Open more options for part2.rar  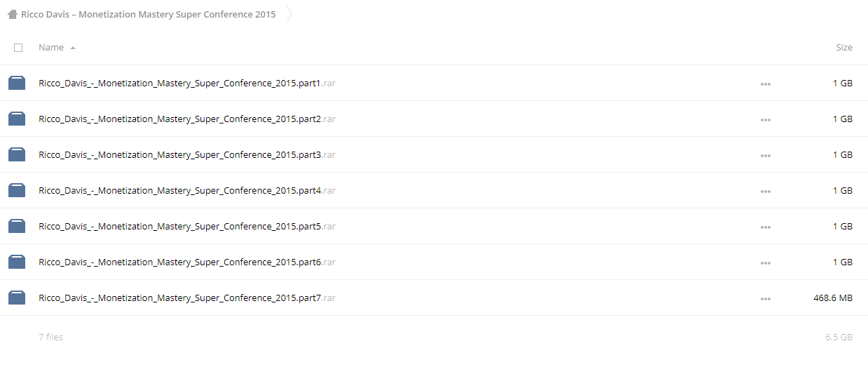coord(765,120)
